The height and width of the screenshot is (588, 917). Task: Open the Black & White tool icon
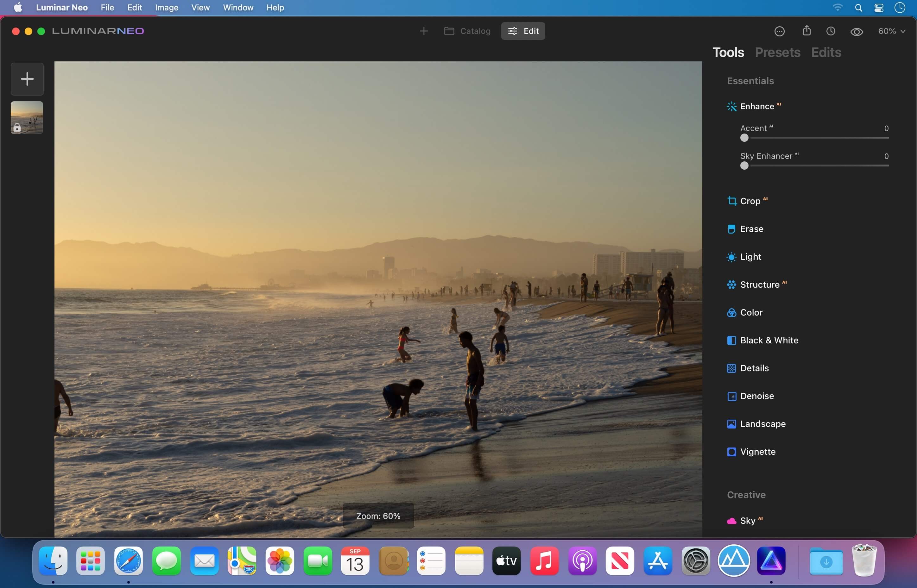tap(731, 340)
